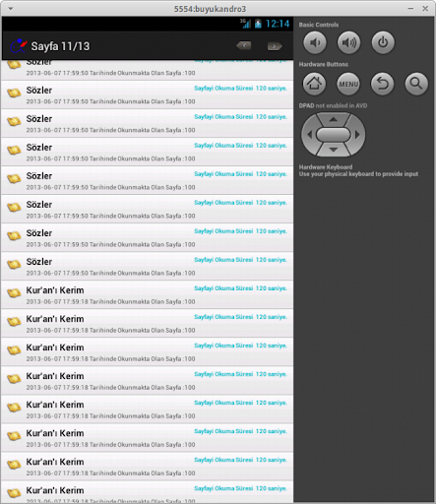Click the DPAD up arrow
436x504 pixels.
[334, 119]
